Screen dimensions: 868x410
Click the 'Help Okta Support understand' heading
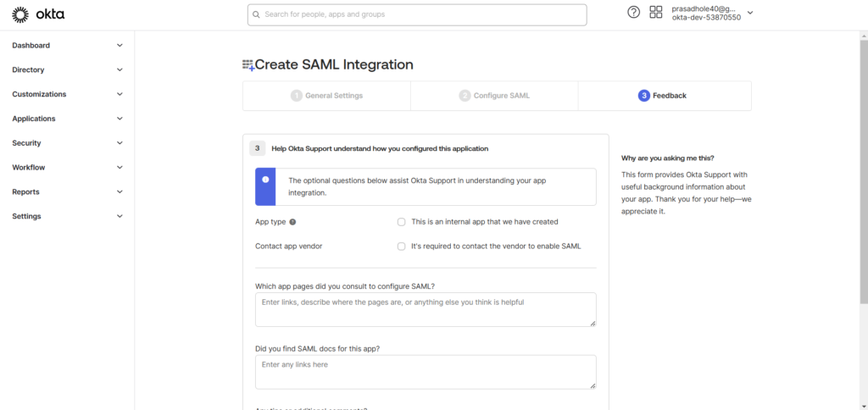tap(380, 149)
